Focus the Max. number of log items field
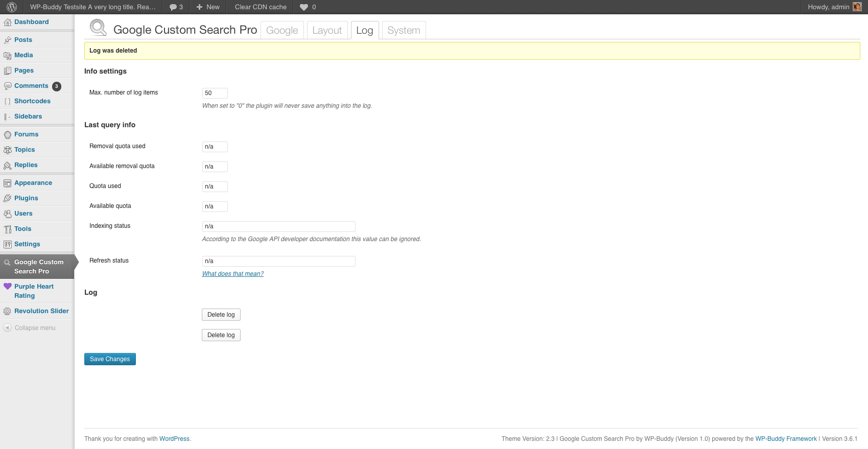Viewport: 868px width, 449px height. (x=215, y=93)
